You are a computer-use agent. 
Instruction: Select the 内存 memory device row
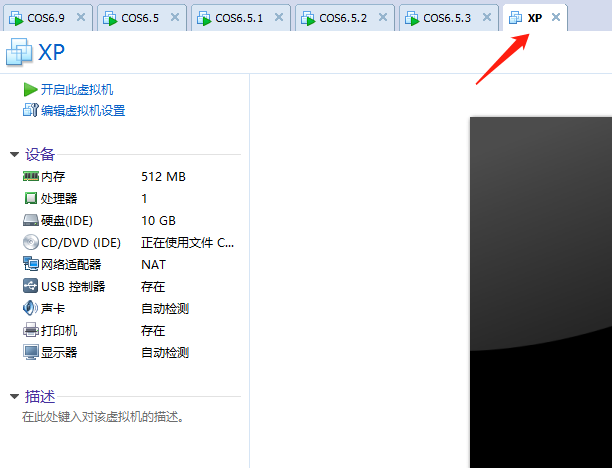129,176
